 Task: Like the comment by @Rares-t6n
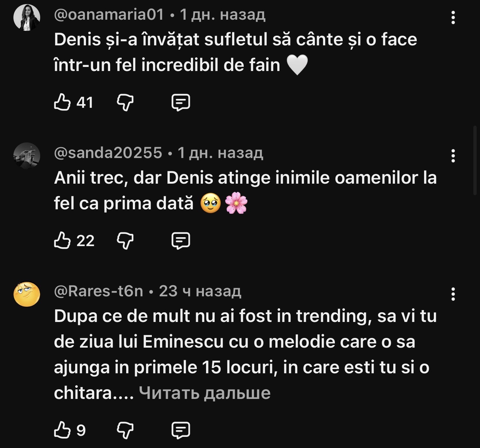click(x=63, y=430)
